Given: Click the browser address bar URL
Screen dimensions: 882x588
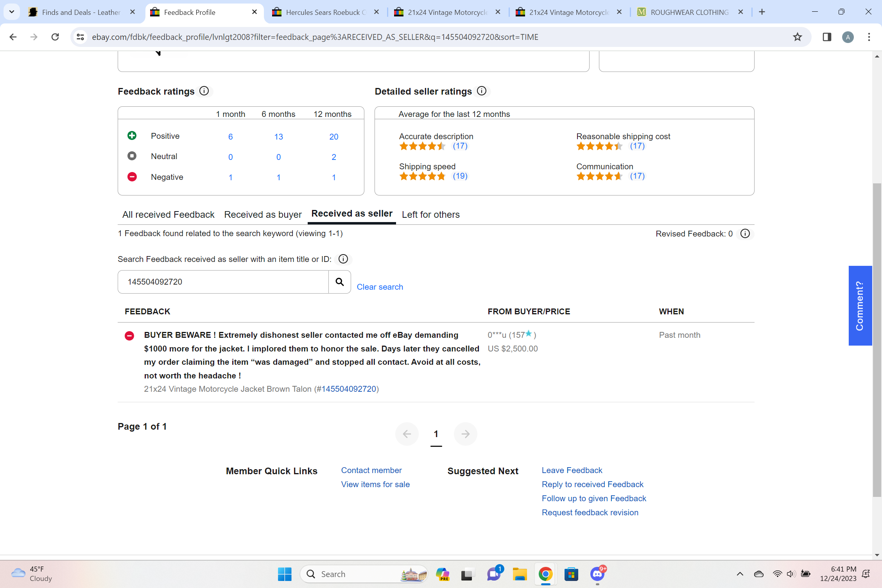Looking at the screenshot, I should click(x=315, y=37).
